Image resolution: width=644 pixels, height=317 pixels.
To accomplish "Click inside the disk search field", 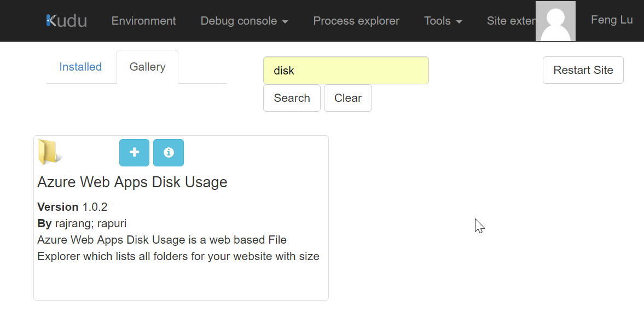I will pos(346,70).
